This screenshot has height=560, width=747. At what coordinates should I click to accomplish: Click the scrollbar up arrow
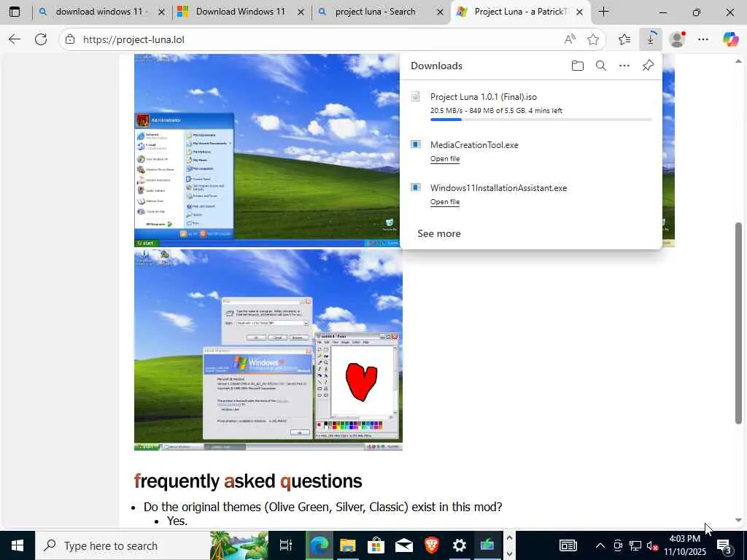pos(738,61)
